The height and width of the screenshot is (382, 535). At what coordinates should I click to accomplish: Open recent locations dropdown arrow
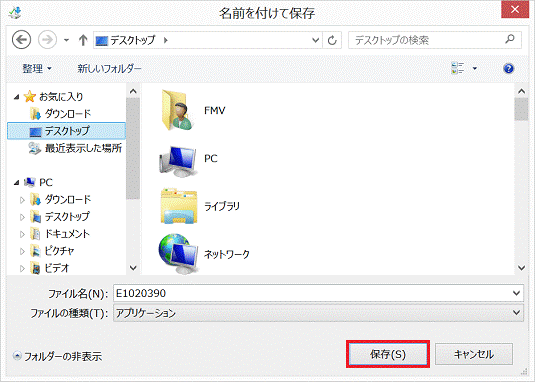click(67, 40)
